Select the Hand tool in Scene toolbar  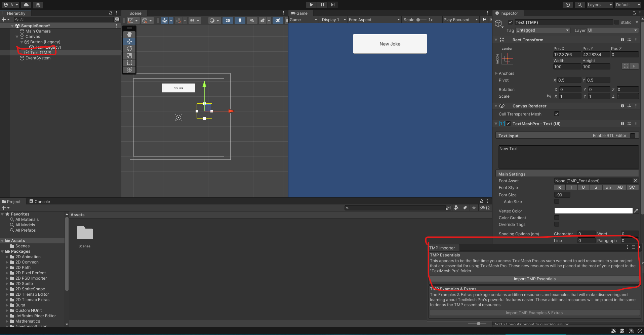click(129, 35)
